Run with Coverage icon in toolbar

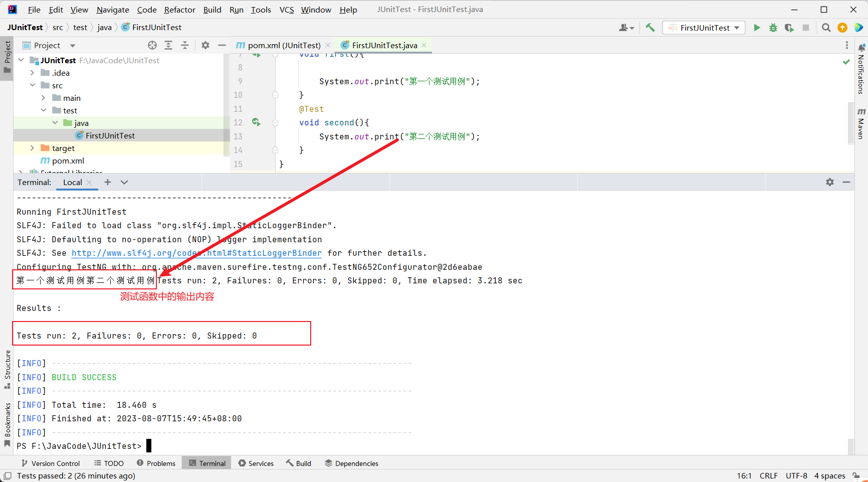[x=789, y=28]
